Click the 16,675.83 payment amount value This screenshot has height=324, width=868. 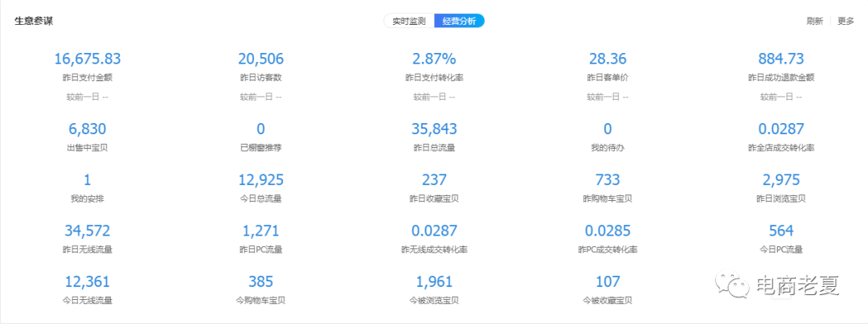pos(88,59)
